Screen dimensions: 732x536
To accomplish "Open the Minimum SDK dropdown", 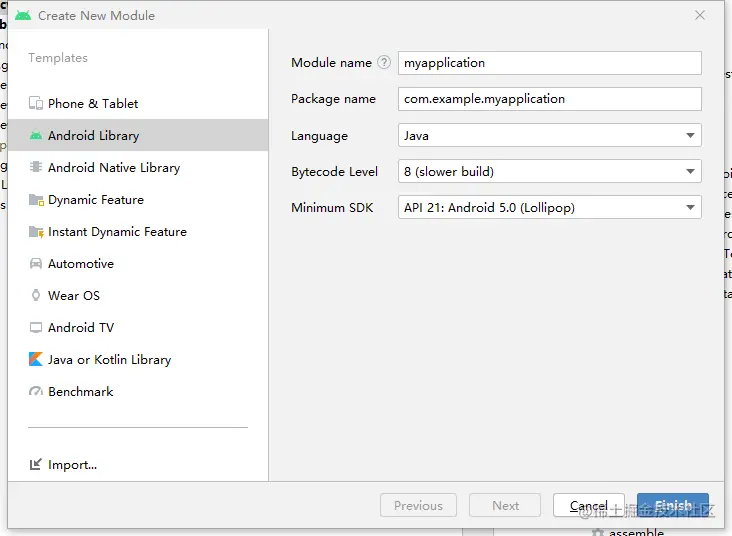I will (x=549, y=207).
